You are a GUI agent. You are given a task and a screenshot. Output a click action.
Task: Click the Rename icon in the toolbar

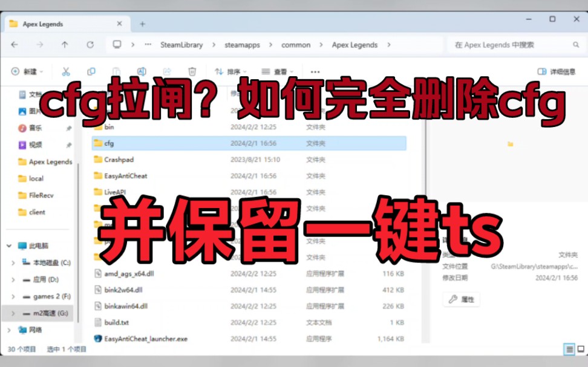(x=142, y=71)
